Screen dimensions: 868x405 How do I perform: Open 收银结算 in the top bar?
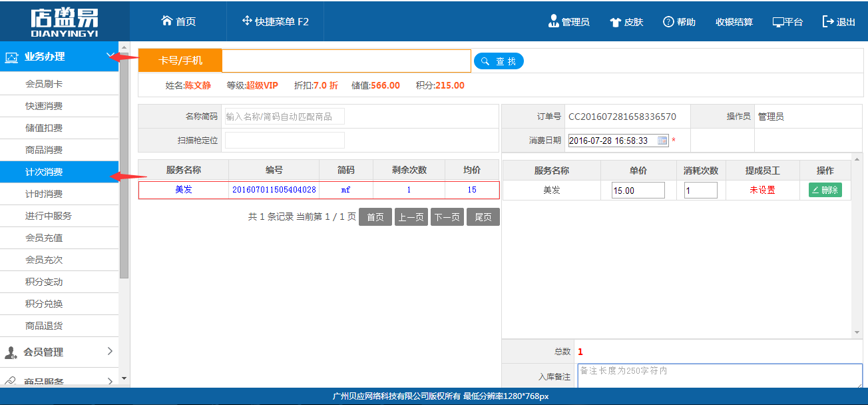pos(734,21)
